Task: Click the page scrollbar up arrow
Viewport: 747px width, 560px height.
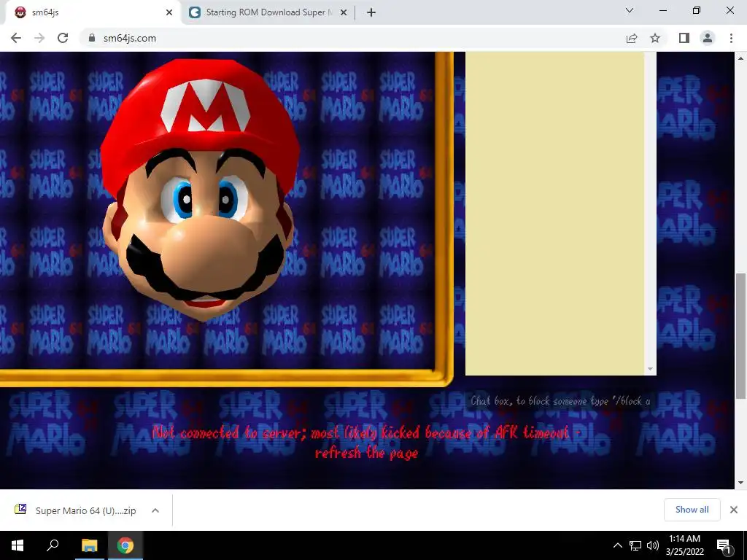Action: tap(741, 58)
